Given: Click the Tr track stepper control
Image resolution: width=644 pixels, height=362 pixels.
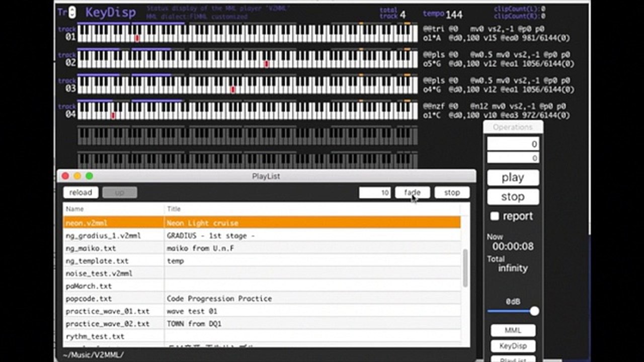Looking at the screenshot, I should [72, 13].
